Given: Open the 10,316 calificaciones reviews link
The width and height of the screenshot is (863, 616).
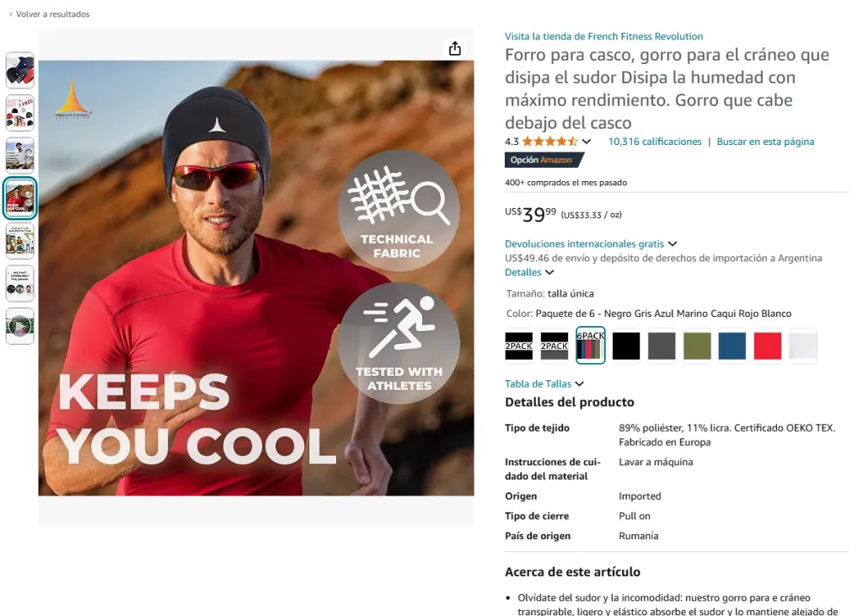Looking at the screenshot, I should coord(655,142).
